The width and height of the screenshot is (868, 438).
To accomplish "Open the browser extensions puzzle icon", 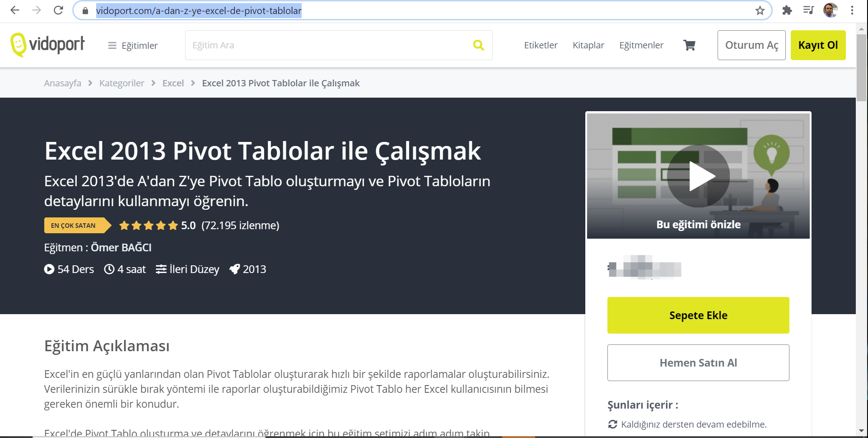I will (787, 9).
